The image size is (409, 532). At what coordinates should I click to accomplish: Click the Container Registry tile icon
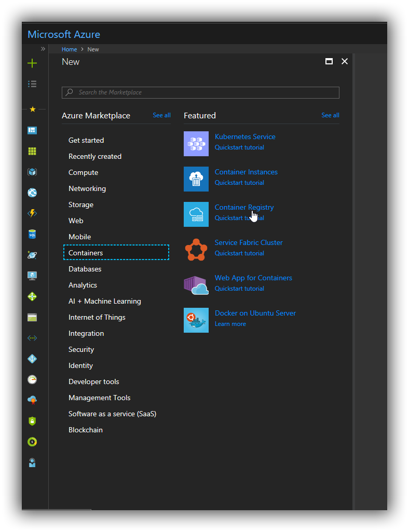(x=196, y=214)
